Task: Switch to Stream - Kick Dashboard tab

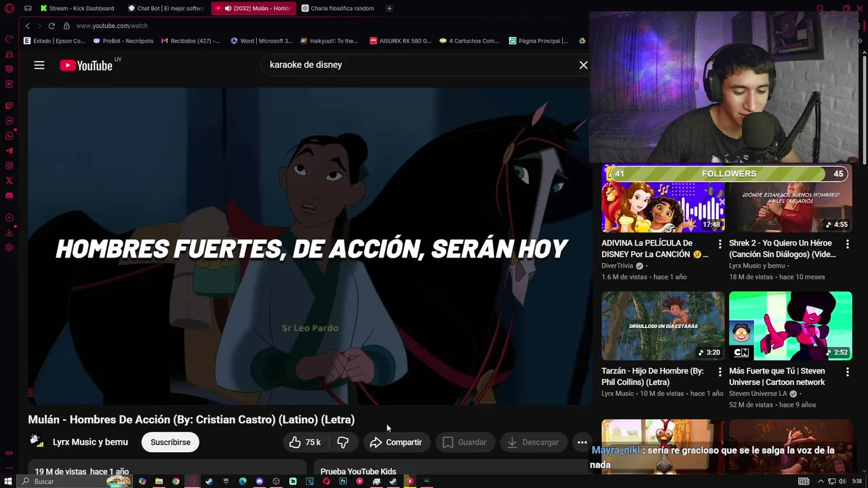Action: tap(77, 8)
